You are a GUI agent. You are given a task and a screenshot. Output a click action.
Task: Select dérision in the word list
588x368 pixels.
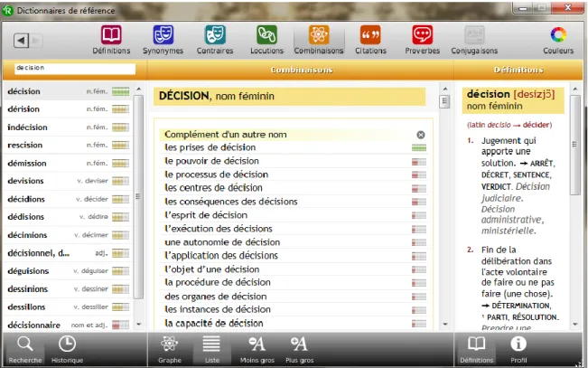(69, 109)
